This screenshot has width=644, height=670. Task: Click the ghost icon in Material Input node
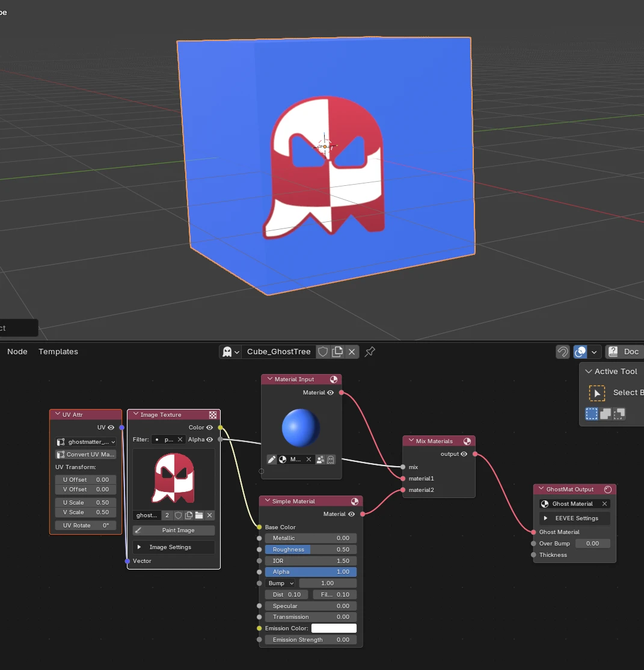pos(331,459)
